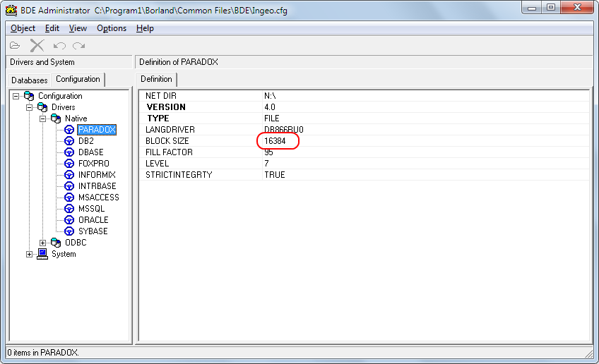Select the SYBASE driver label
The height and width of the screenshot is (364, 599).
click(x=93, y=231)
